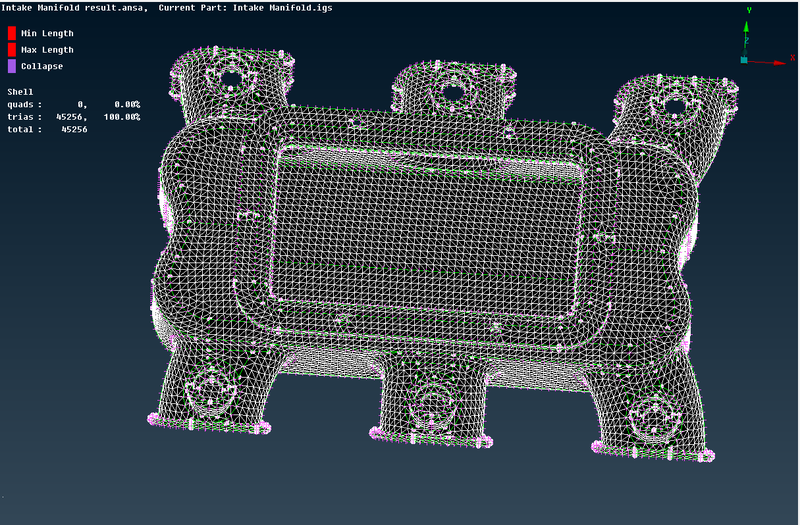This screenshot has width=800, height=525.
Task: Select the Collapse legend label
Action: coord(42,66)
